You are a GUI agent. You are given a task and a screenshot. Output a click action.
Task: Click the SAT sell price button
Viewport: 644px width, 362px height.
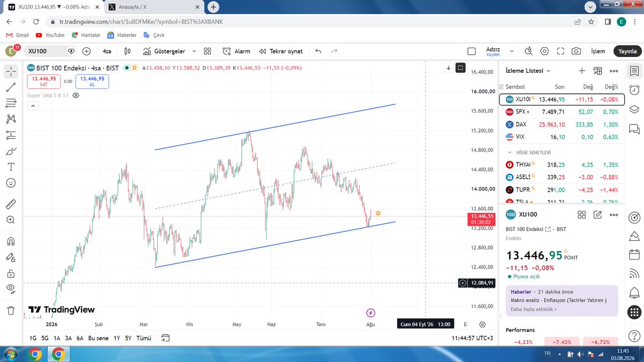point(44,82)
